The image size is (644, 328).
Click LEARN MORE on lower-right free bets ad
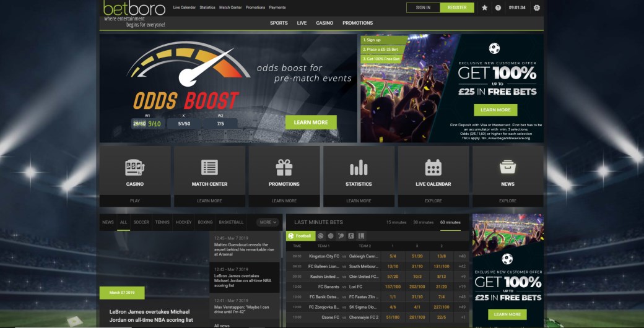pyautogui.click(x=507, y=314)
